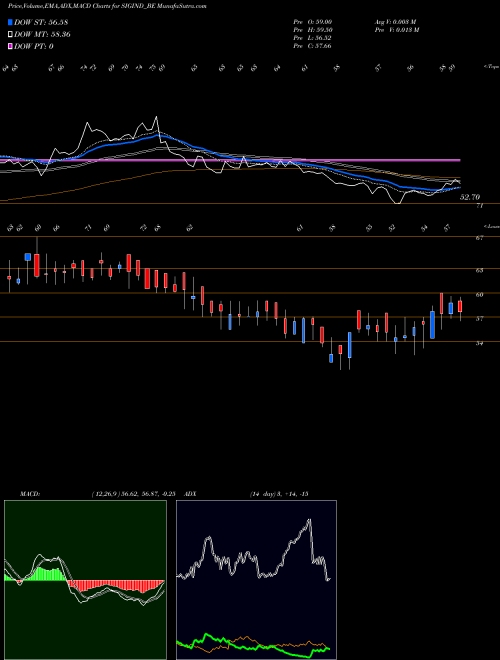
Task: Select the 'DOW MT: 58.36' legend text
Action: tap(42, 34)
